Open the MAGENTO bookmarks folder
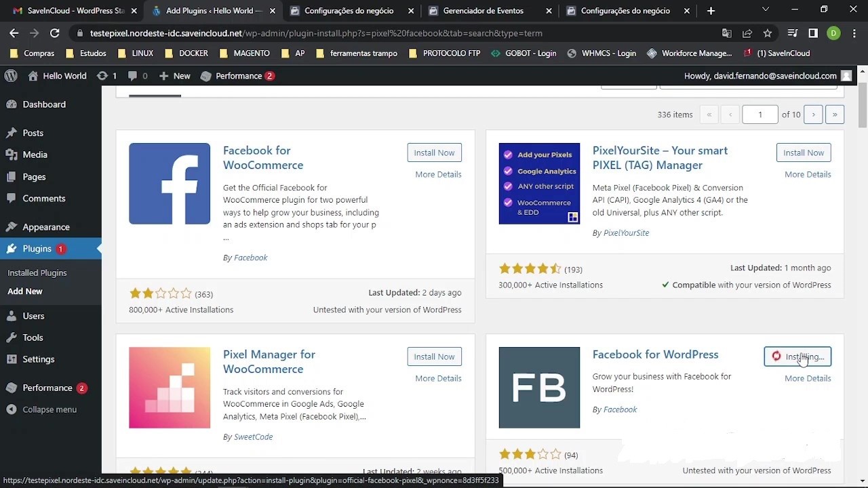The image size is (868, 488). [244, 53]
